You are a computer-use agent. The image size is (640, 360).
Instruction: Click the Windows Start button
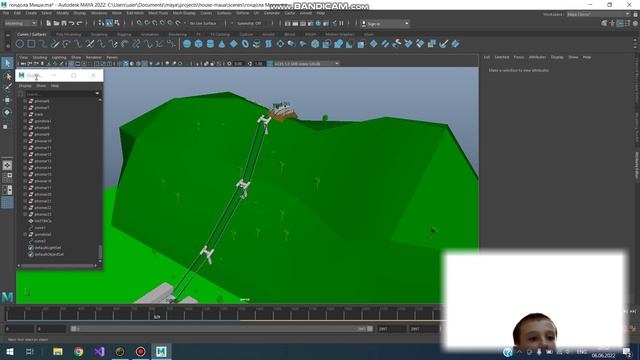coord(10,351)
